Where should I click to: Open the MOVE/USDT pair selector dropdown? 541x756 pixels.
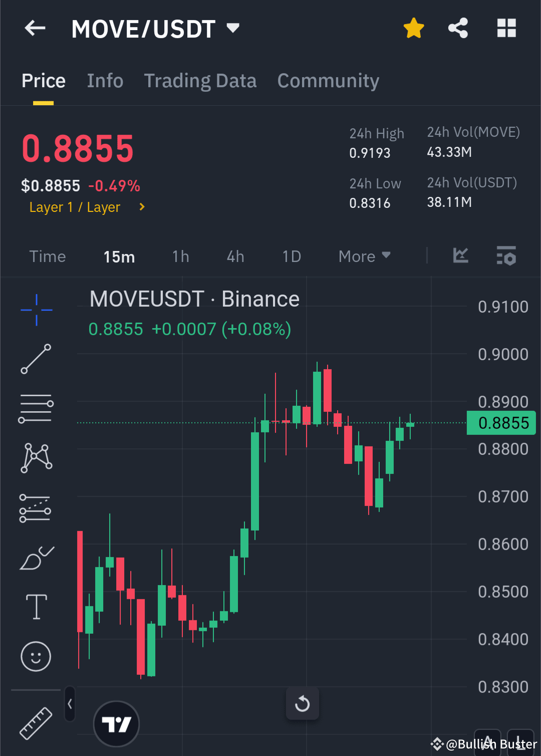pos(233,29)
